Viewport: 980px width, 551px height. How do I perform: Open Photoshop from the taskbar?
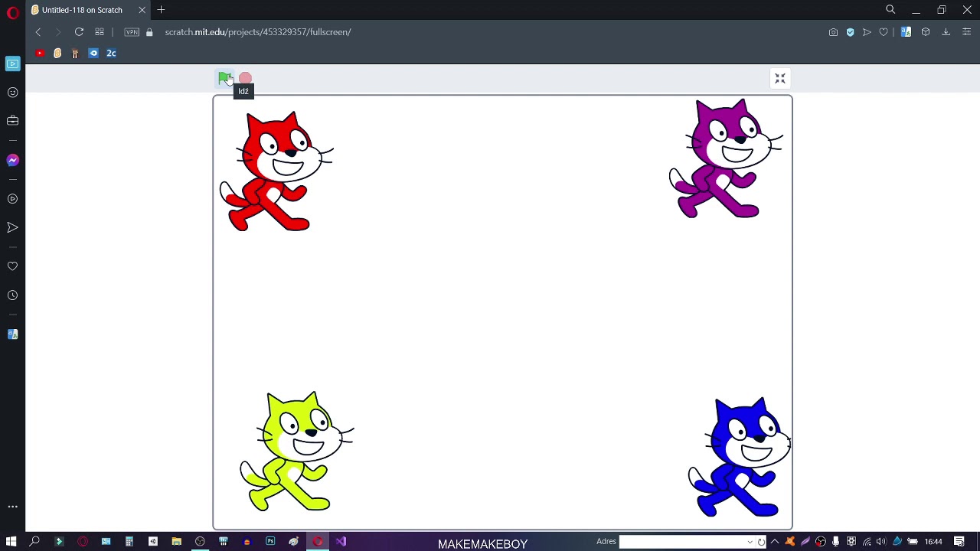pos(270,541)
